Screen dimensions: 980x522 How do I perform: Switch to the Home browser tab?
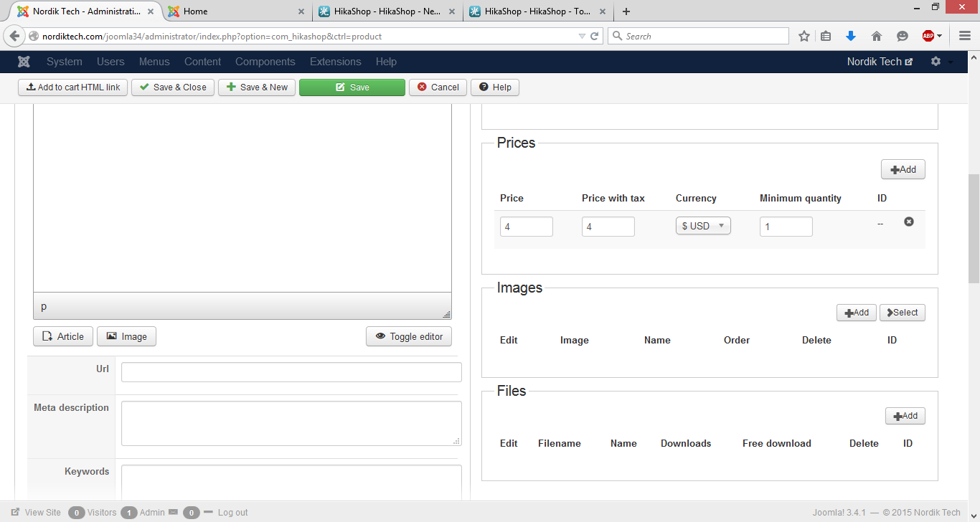point(237,11)
